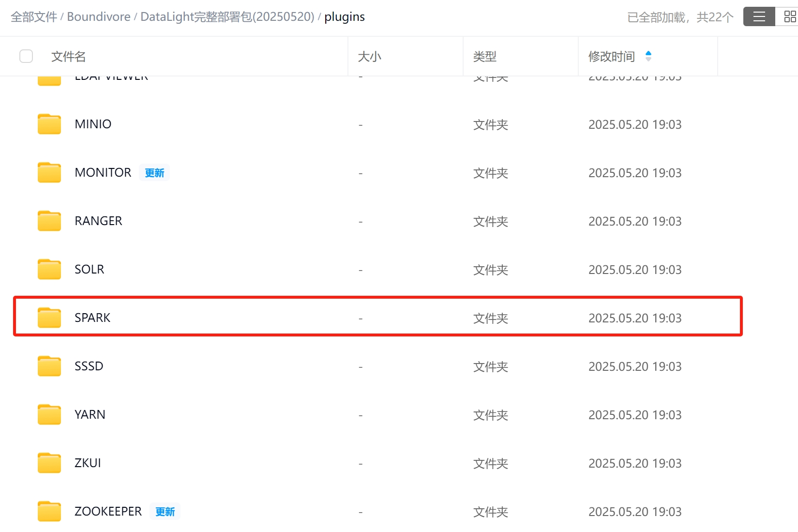Open DataLight完整部署包(20250520) breadcrumb

tap(227, 17)
